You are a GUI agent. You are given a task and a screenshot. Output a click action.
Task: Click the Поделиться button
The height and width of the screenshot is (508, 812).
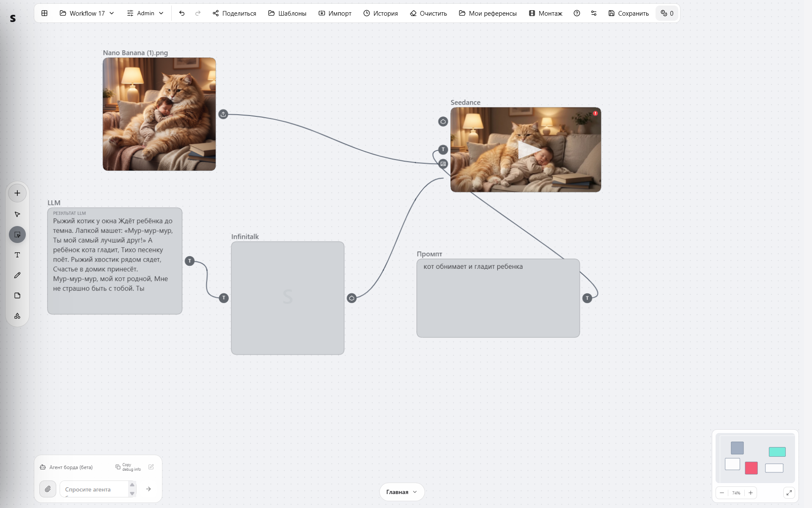point(234,13)
